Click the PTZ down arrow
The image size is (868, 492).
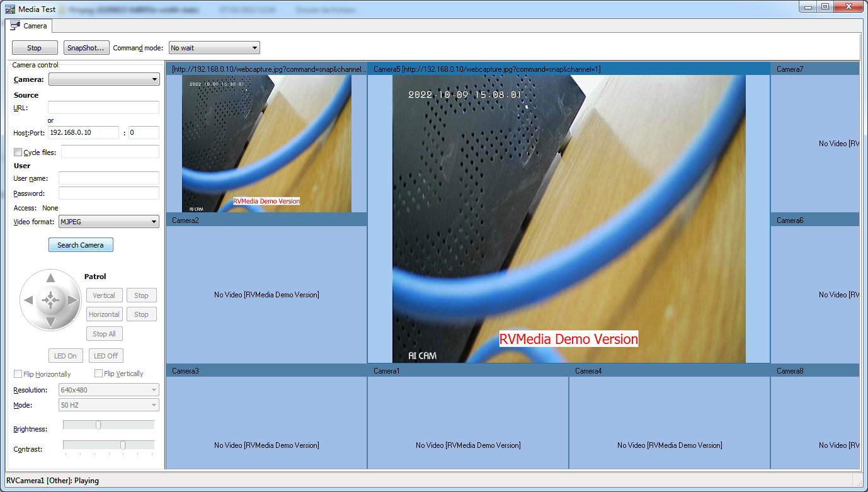[51, 323]
